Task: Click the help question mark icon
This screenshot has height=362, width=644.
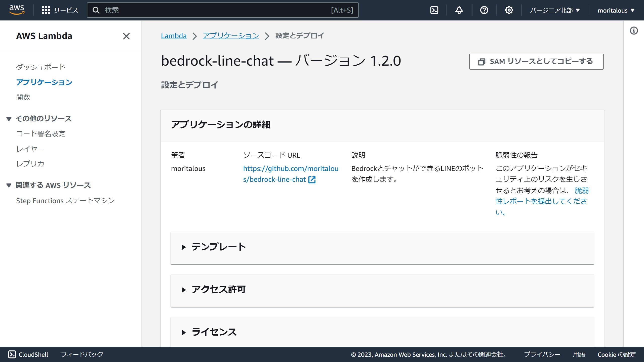Action: (x=484, y=10)
